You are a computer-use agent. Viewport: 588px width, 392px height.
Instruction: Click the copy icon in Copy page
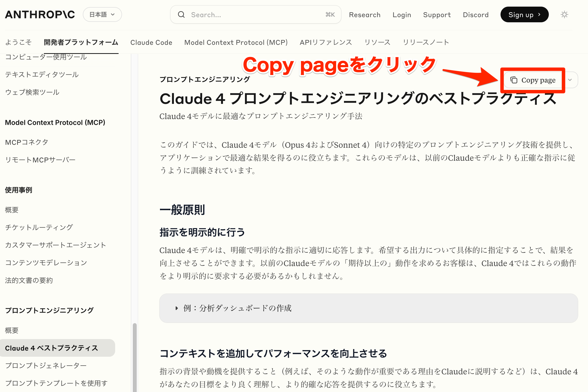pos(514,80)
